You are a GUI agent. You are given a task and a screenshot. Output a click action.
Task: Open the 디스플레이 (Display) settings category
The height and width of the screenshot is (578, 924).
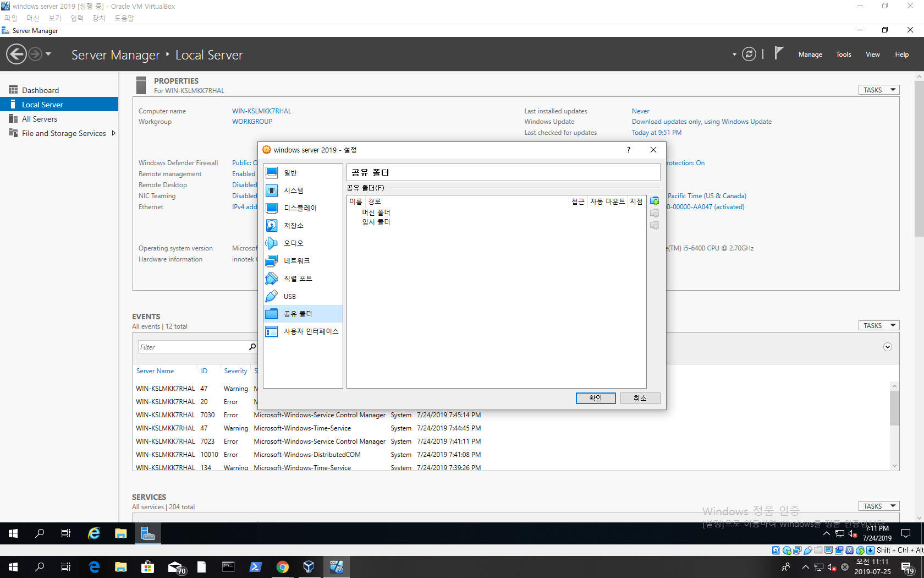[303, 208]
